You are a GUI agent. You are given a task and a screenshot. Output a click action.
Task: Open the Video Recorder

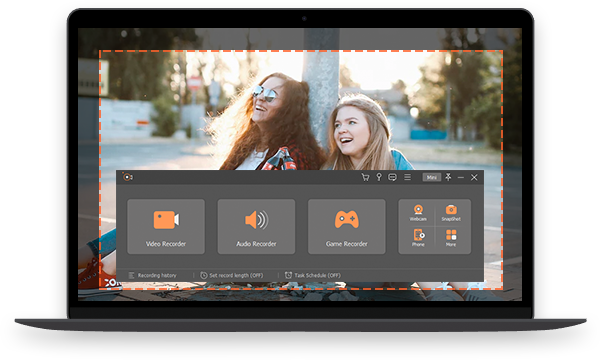coord(166,226)
